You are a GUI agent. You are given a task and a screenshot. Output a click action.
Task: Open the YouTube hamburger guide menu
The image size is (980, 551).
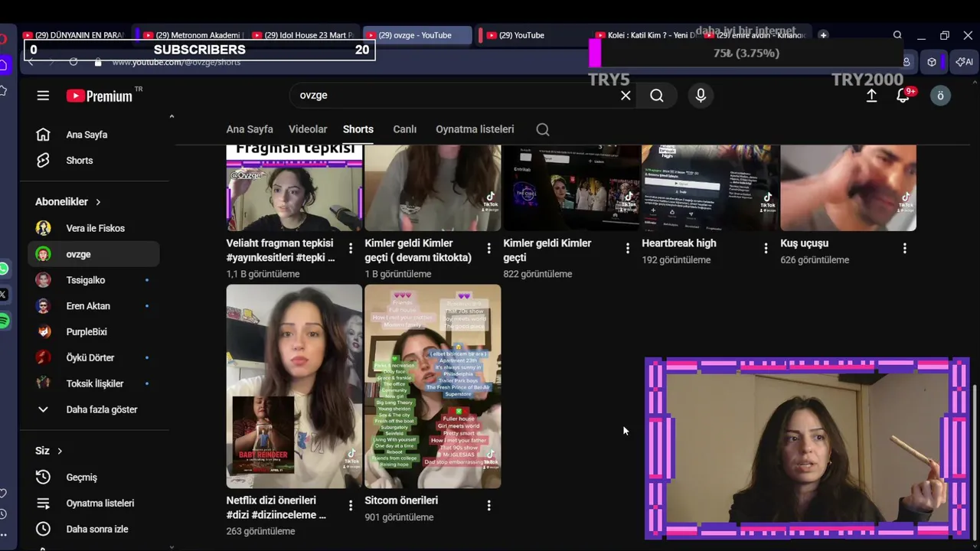[x=43, y=96]
